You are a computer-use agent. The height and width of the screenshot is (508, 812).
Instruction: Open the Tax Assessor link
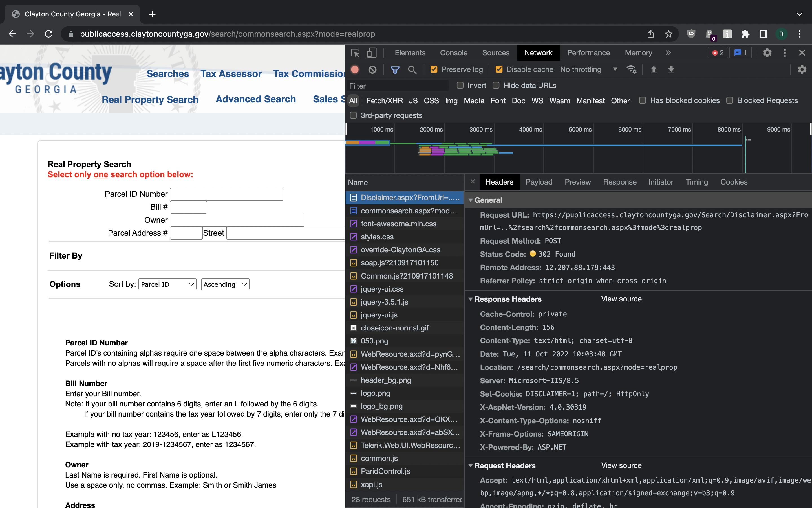[x=231, y=74]
